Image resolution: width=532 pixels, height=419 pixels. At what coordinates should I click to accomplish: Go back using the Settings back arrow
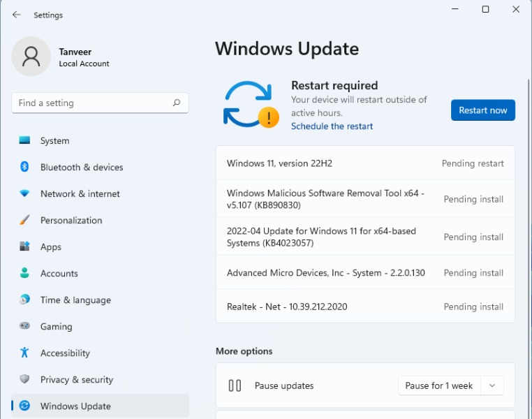[16, 15]
